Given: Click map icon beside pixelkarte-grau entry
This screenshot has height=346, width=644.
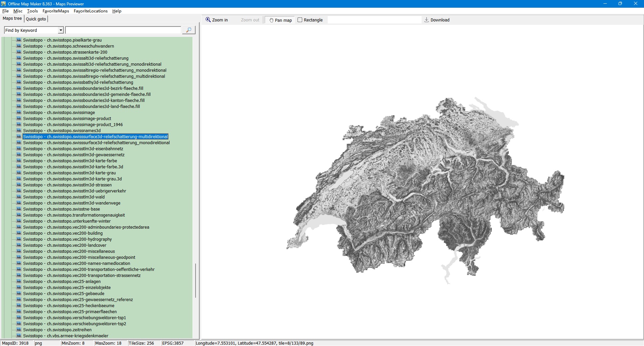Looking at the screenshot, I should (x=19, y=40).
